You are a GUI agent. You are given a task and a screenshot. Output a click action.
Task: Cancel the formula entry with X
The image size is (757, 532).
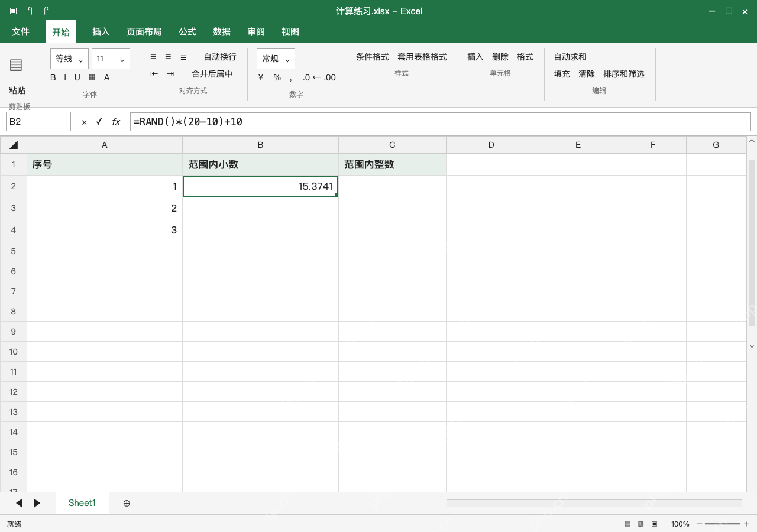click(84, 122)
